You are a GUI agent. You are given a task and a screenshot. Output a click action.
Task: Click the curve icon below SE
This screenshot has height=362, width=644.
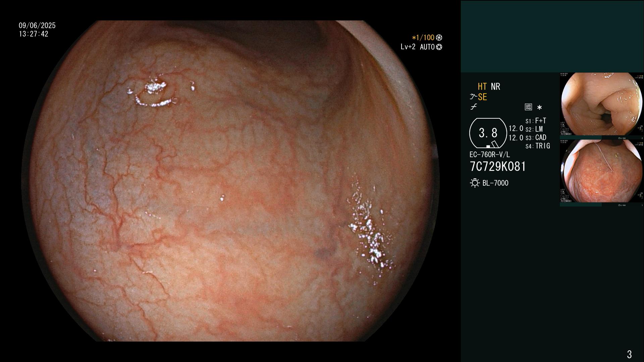[x=474, y=107]
